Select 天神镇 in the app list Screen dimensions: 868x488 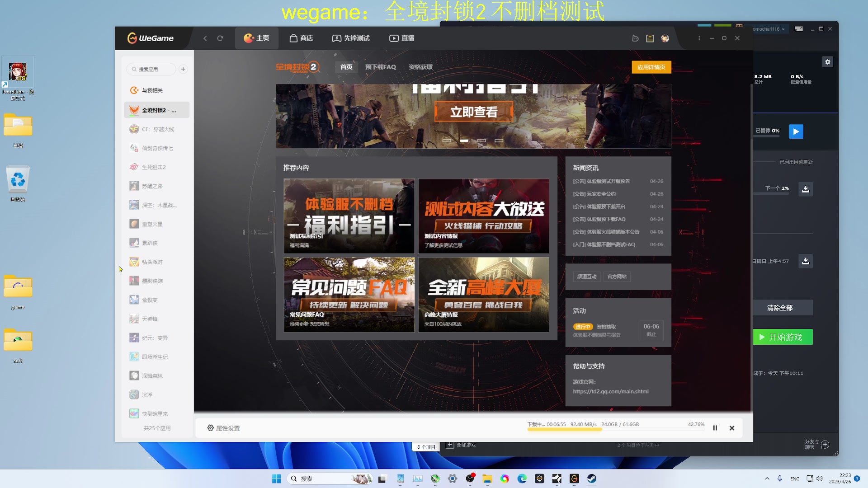tap(156, 319)
